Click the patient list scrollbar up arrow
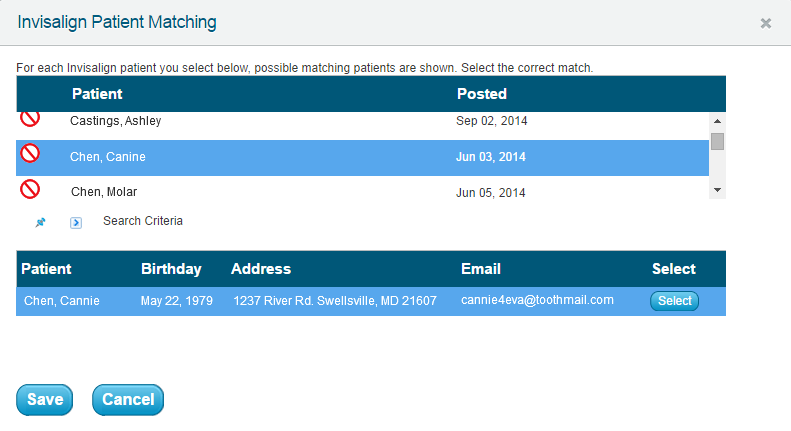Screen dimensions: 791x431 point(717,121)
